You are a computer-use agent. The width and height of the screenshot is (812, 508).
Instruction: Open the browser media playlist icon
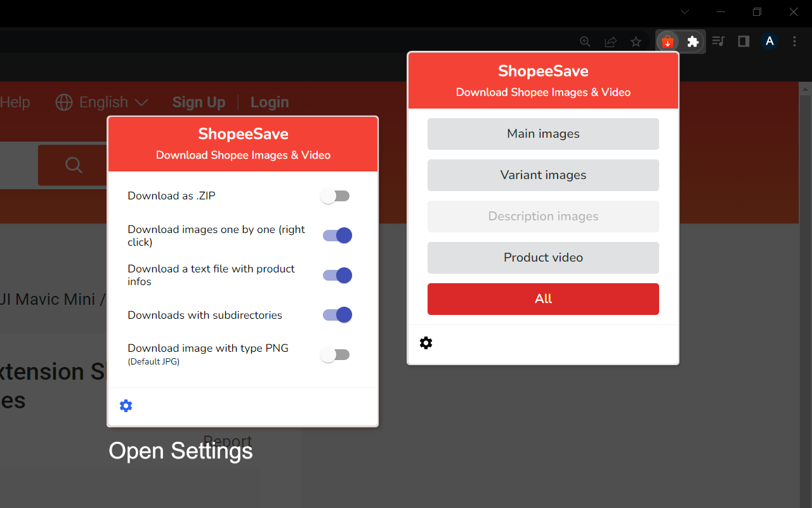[x=718, y=41]
